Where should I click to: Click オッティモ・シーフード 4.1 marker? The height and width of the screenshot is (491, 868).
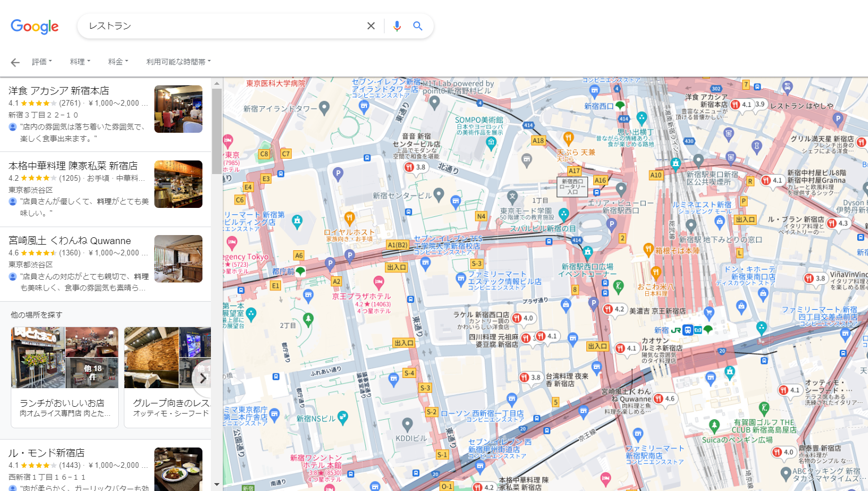click(x=789, y=390)
